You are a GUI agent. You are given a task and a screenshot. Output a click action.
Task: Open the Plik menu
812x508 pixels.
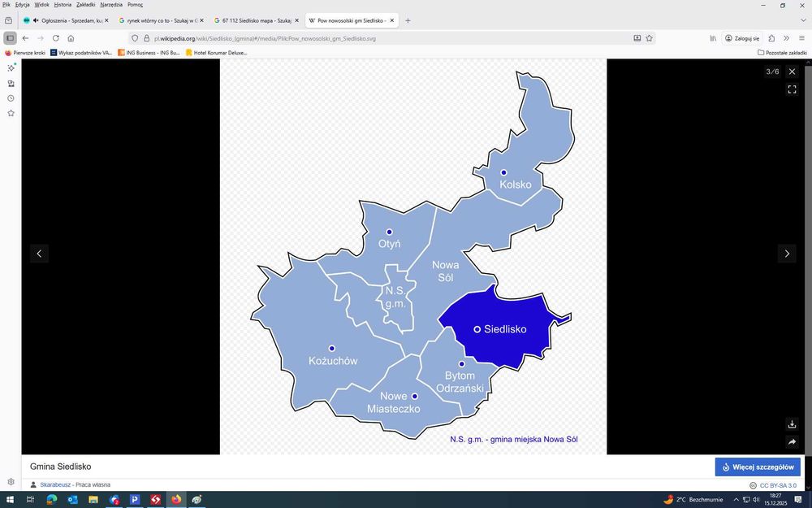pyautogui.click(x=6, y=4)
